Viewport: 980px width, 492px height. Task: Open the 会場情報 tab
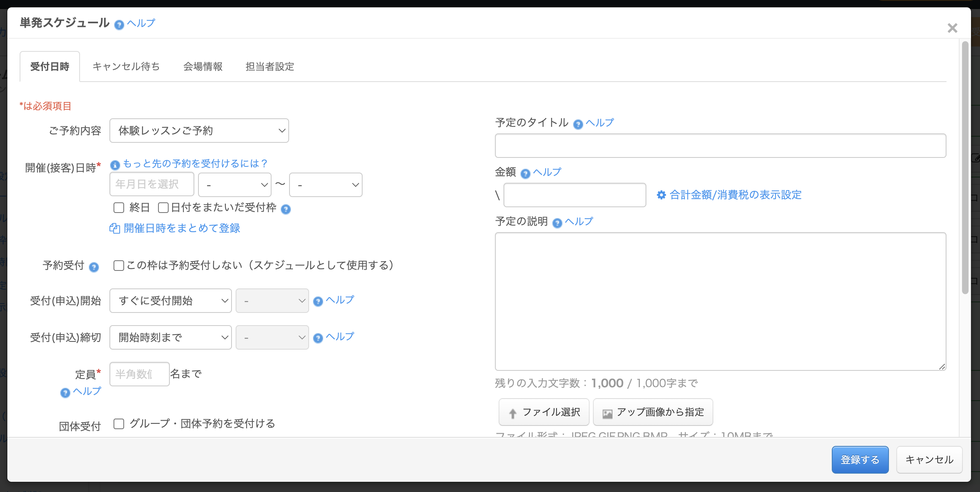[x=203, y=66]
